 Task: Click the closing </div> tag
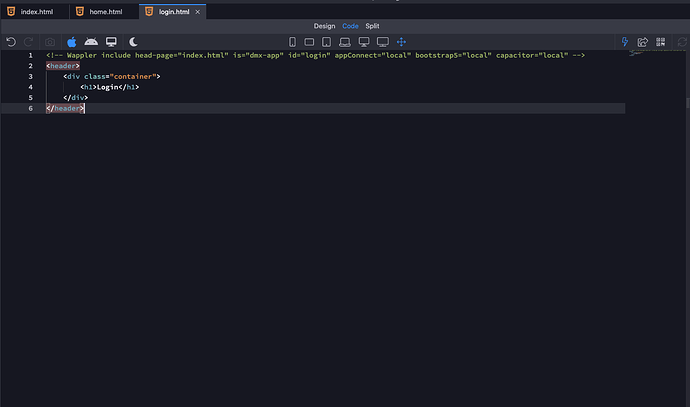75,98
